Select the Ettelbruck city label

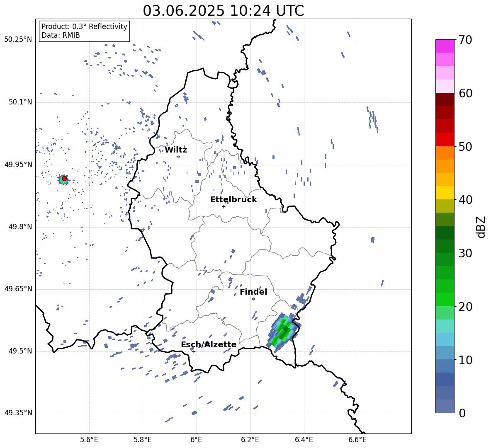tap(233, 200)
